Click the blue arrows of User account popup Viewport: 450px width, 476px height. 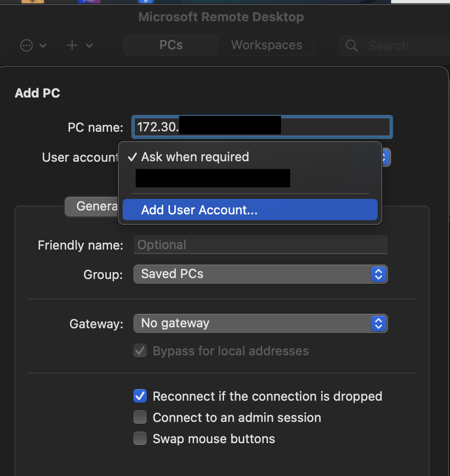(386, 157)
